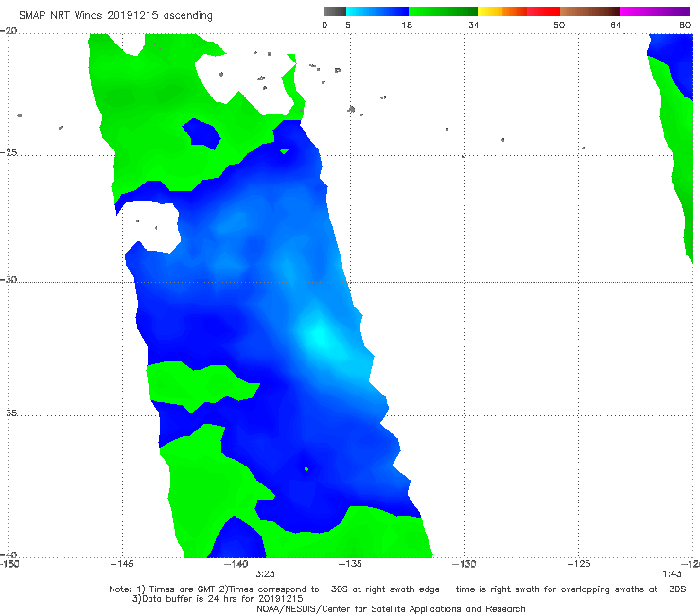The image size is (700, 615).
Task: Click the green segment of the color bar
Action: click(x=443, y=11)
